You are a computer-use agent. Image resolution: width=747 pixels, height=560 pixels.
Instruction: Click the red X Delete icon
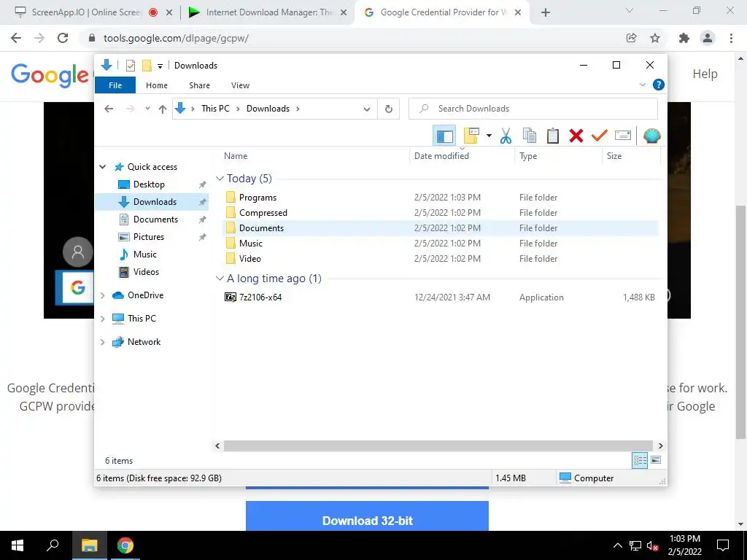(576, 136)
